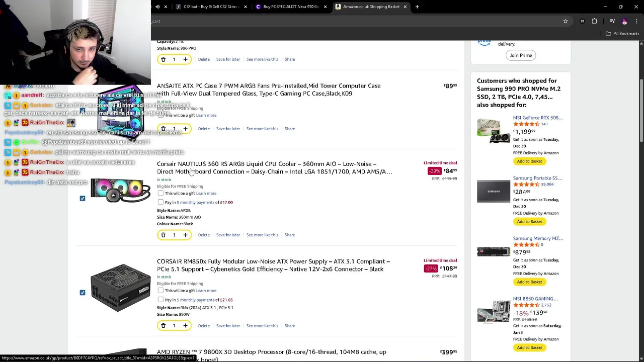The width and height of the screenshot is (644, 362).
Task: Click the MSI GeForce RTX graphics card thumbnail
Action: point(493,131)
